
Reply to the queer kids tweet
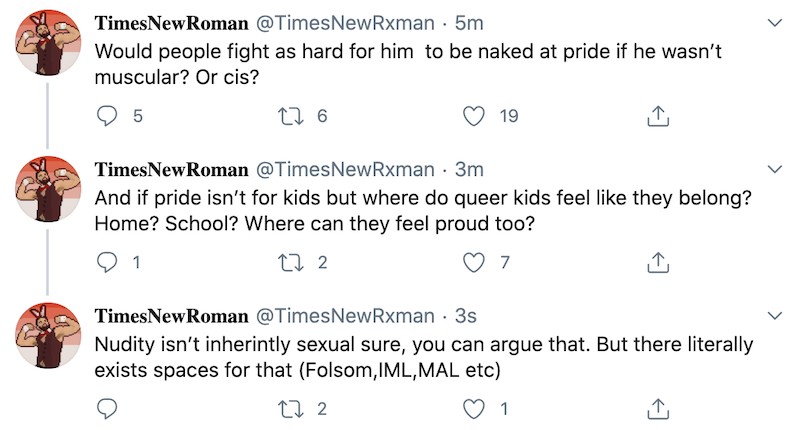[108, 262]
